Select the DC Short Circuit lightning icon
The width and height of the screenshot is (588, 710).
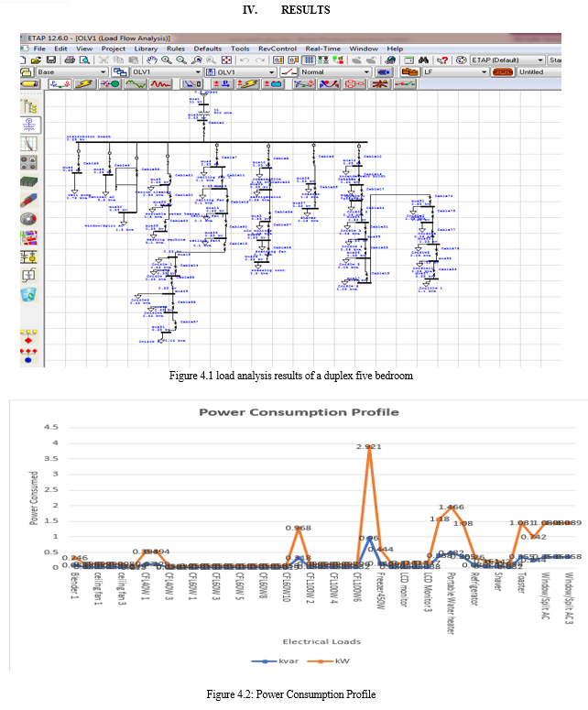click(247, 83)
